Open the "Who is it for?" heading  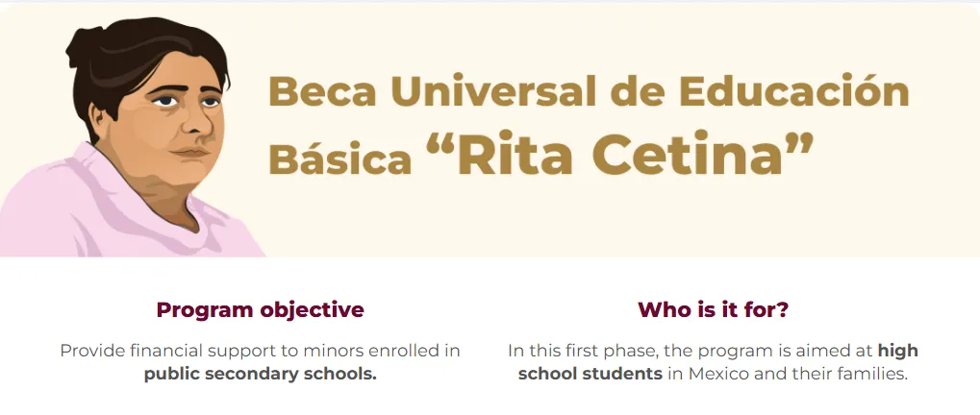(714, 309)
